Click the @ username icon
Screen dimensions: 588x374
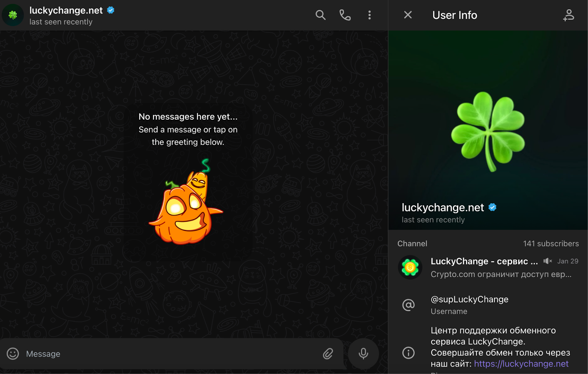408,305
